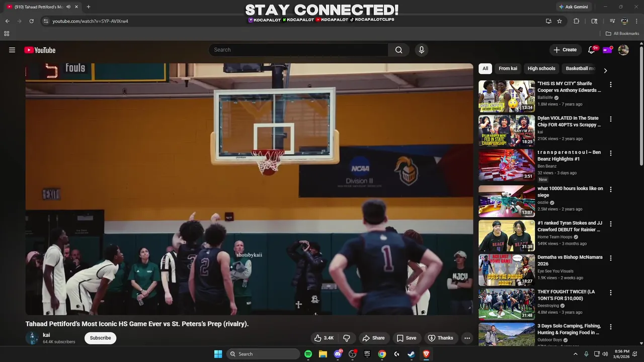Screen dimensions: 644x362
Task: Dislike the video with thumbs down
Action: coord(346,338)
